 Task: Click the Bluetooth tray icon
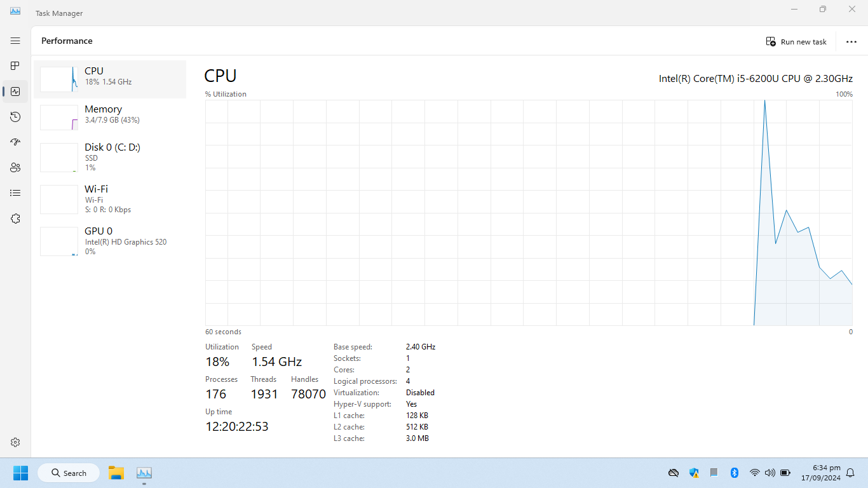click(734, 473)
